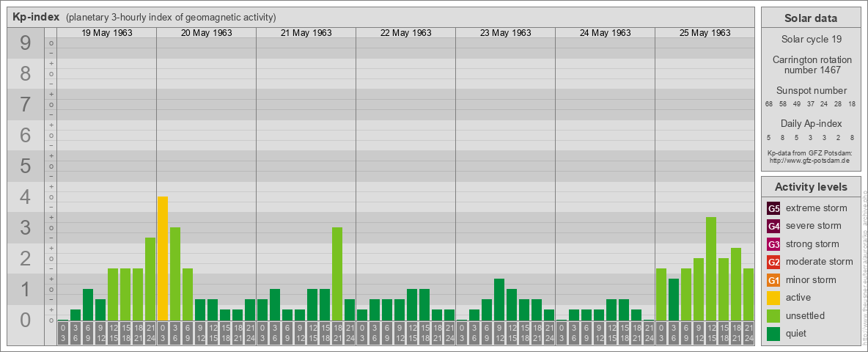This screenshot has height=352, width=868.
Task: Click the Kp scale number 5
Action: pyautogui.click(x=26, y=166)
